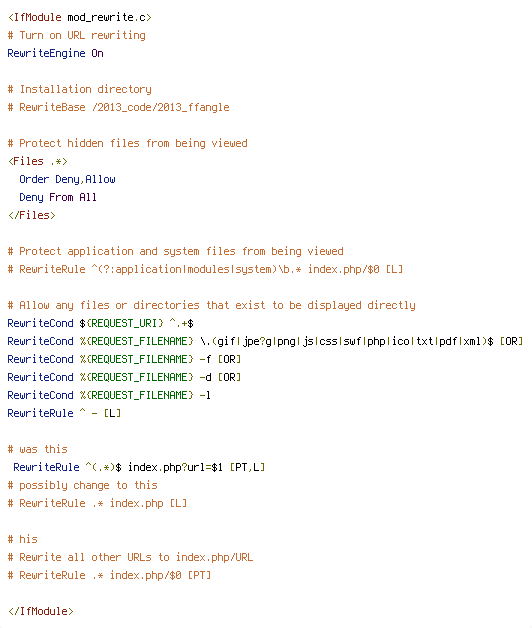Click the opening IfModule mod_rewrite.c tag
Screen dimensions: 532x628
pos(80,18)
